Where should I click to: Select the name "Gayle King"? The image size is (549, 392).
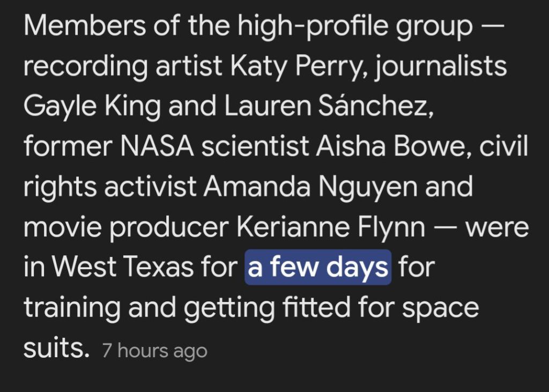coord(92,106)
